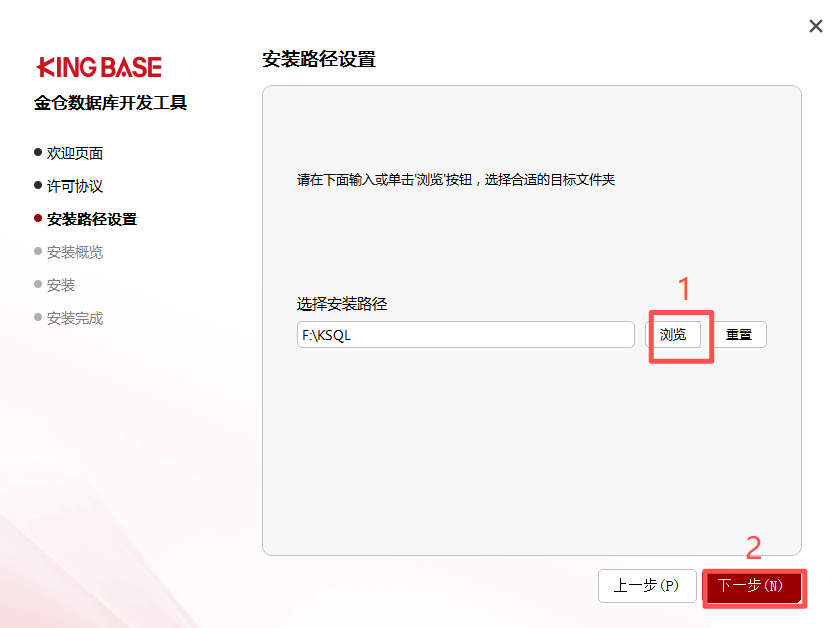Click the instruction text about choosing target folder
Image resolution: width=840 pixels, height=628 pixels.
point(456,180)
